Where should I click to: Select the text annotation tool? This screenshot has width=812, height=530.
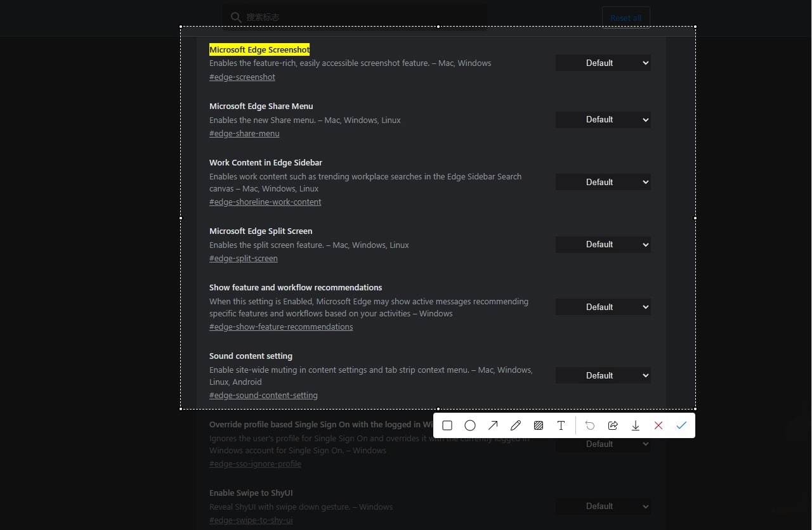561,425
